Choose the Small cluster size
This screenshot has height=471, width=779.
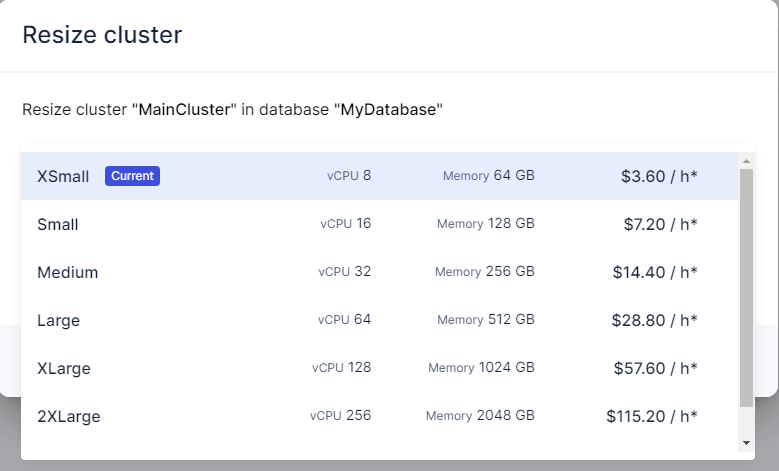(x=58, y=224)
